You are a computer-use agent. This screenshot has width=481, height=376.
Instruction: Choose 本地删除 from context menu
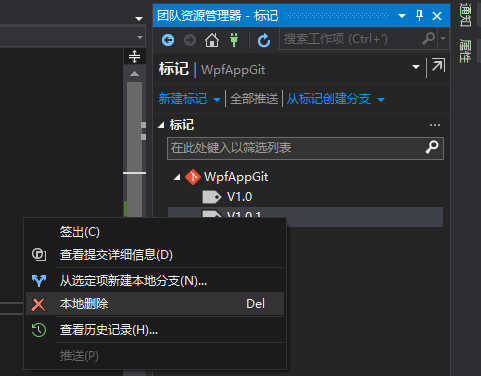click(155, 304)
